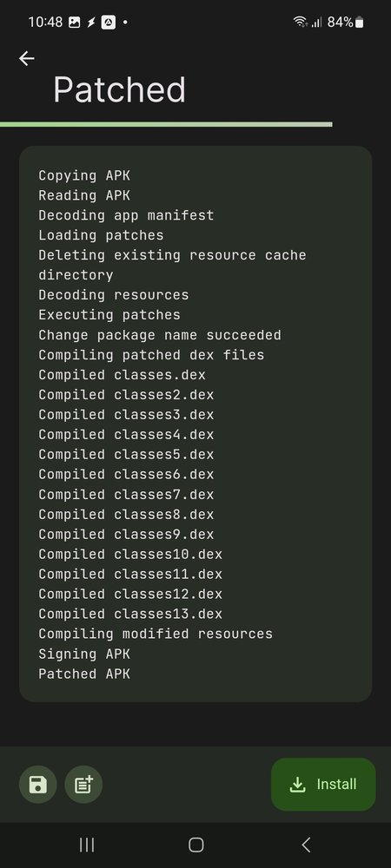Tap the gallery notification icon in status bar
This screenshot has width=391, height=868.
74,23
